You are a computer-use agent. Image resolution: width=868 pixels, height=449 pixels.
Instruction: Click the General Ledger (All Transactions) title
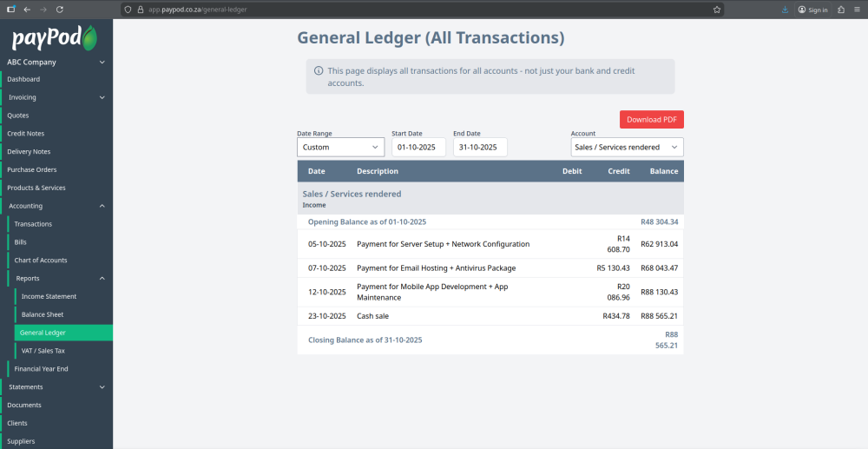tap(431, 37)
